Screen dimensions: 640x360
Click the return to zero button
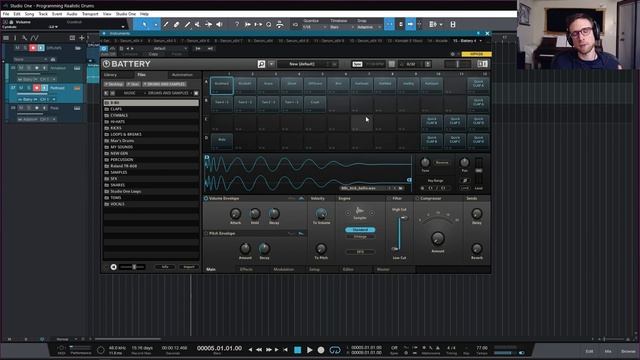pos(285,350)
